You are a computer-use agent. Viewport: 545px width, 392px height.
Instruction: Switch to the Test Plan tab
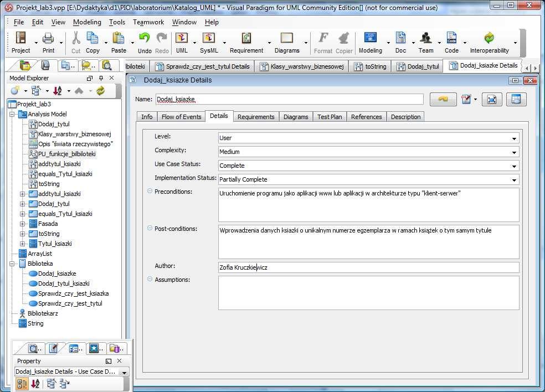330,117
